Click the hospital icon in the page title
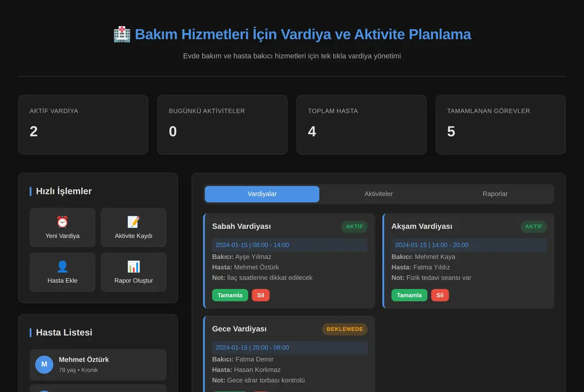The height and width of the screenshot is (392, 584). pyautogui.click(x=122, y=35)
